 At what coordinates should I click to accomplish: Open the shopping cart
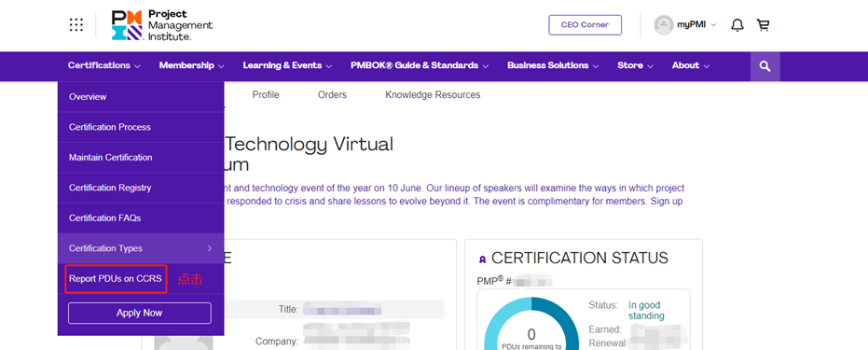tap(763, 25)
